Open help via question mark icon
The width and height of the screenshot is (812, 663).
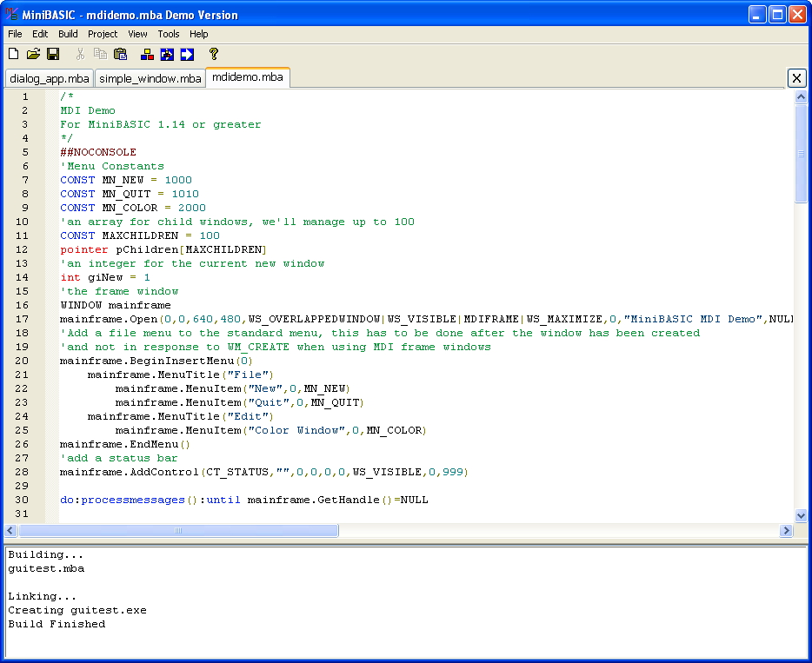(x=213, y=54)
